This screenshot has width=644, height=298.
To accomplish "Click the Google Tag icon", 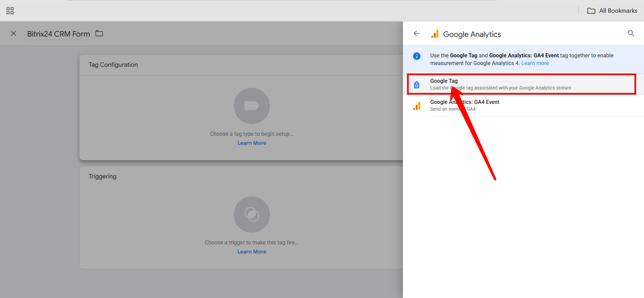I will coord(417,85).
